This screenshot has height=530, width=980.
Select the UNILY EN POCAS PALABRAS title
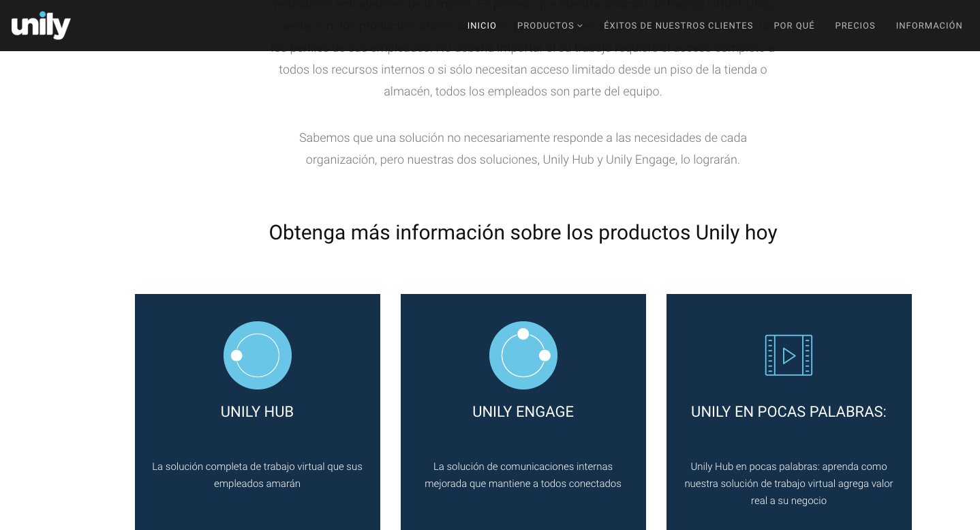(788, 412)
